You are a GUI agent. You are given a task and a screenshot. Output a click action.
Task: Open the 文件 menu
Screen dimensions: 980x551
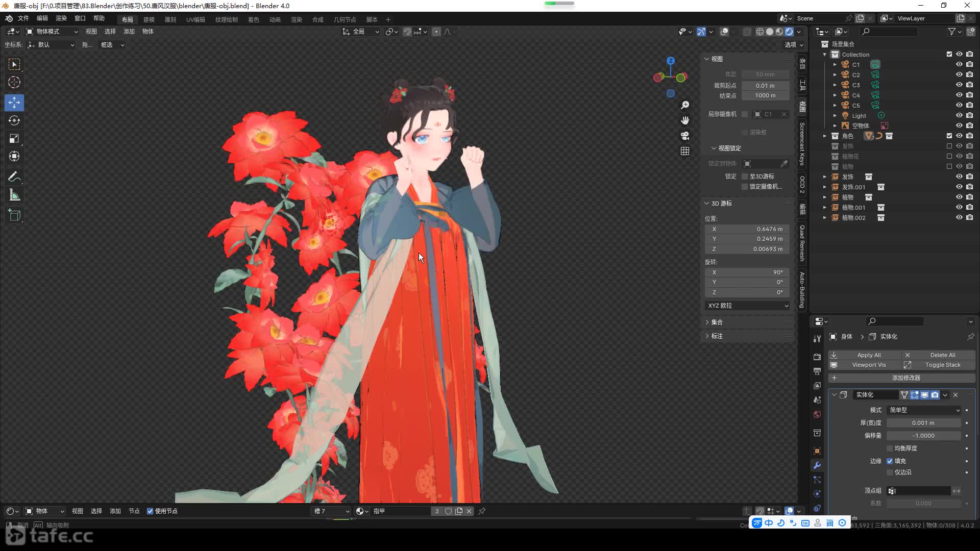click(x=23, y=18)
